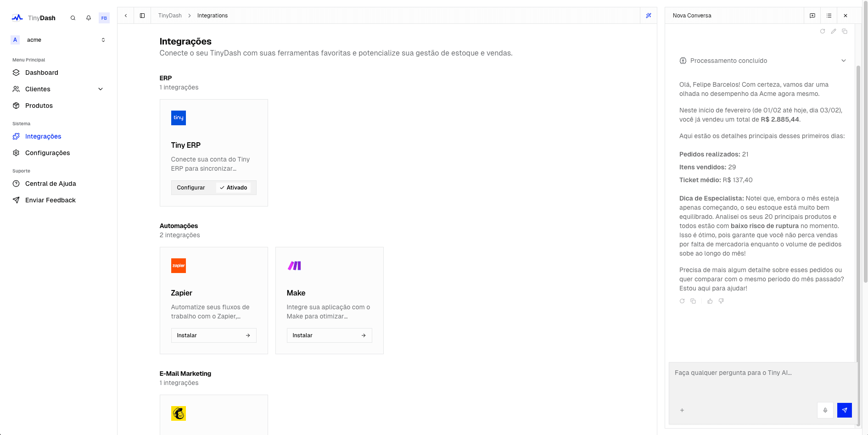Click the Nova Conversa title

pos(692,16)
